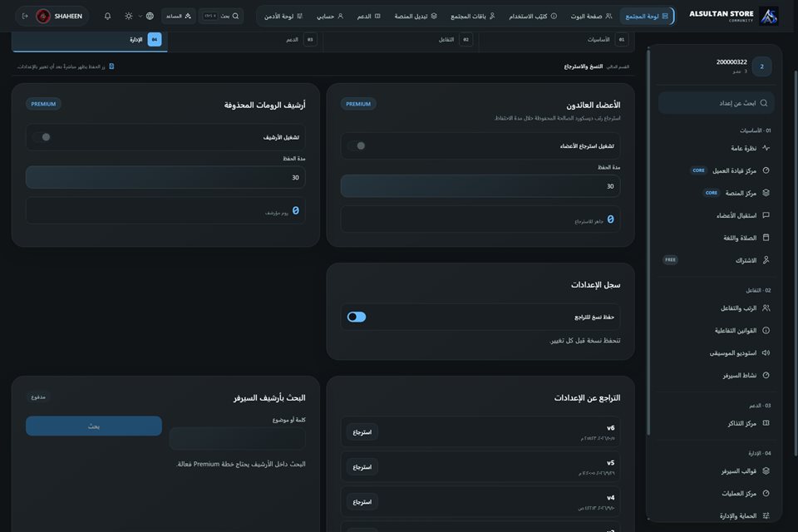This screenshot has width=798, height=532.
Task: Open القوانين التفاعلية interactive rules
Action: (x=716, y=330)
